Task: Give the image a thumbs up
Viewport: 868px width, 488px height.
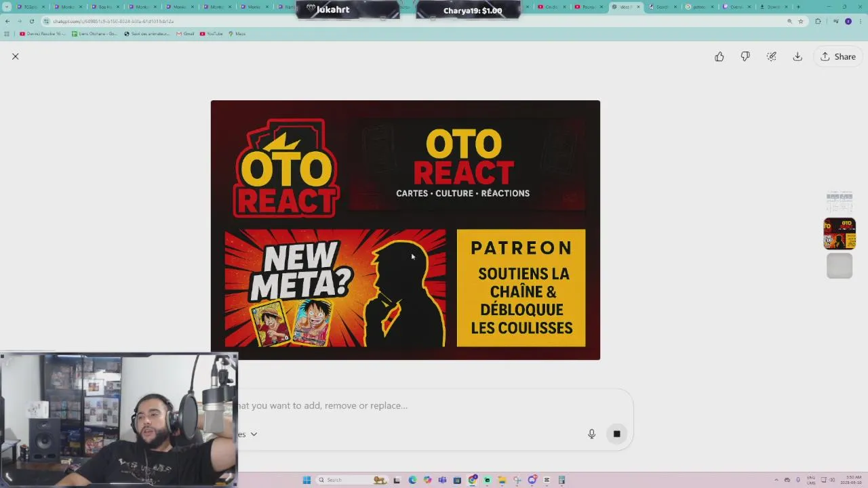Action: [719, 56]
